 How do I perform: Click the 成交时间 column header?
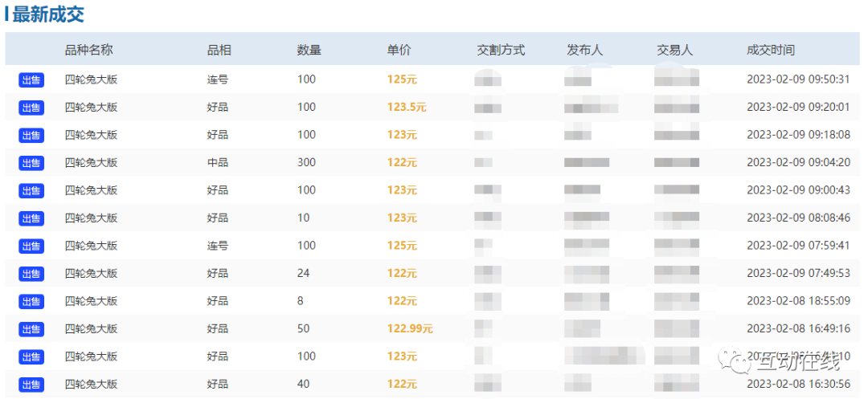(x=770, y=50)
